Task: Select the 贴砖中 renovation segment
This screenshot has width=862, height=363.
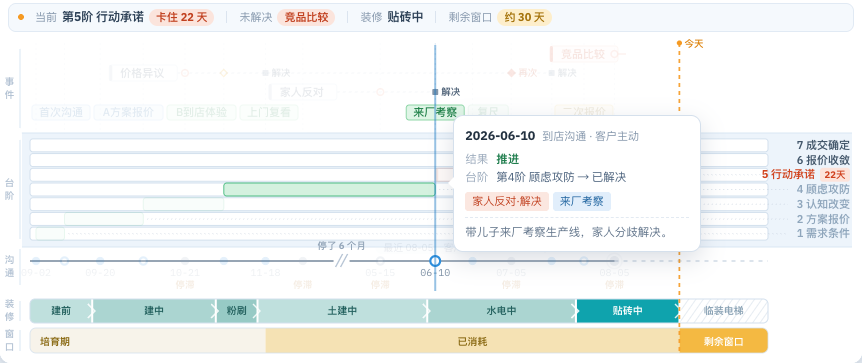Action: (x=628, y=311)
